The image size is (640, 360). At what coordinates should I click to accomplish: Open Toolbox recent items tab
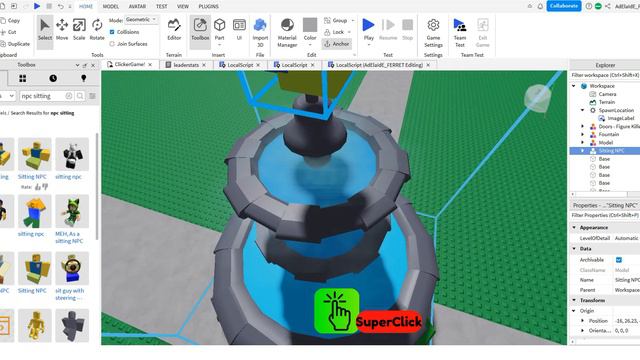[53, 78]
